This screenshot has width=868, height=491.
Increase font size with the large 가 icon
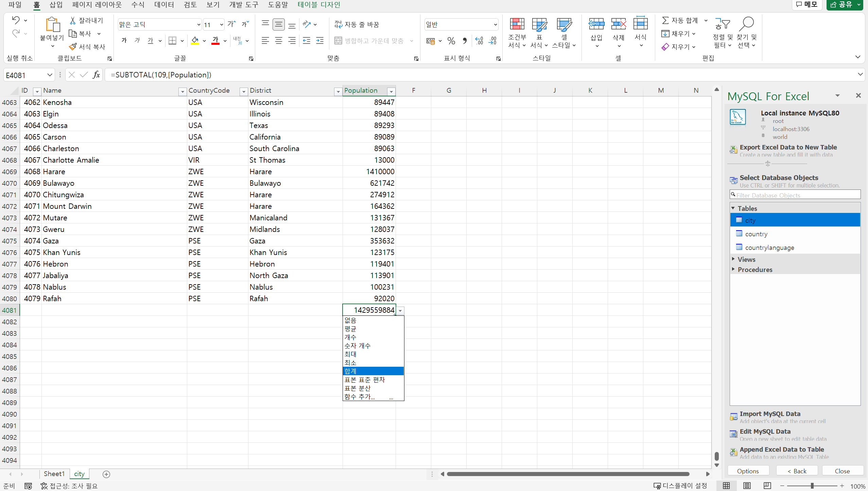(231, 24)
